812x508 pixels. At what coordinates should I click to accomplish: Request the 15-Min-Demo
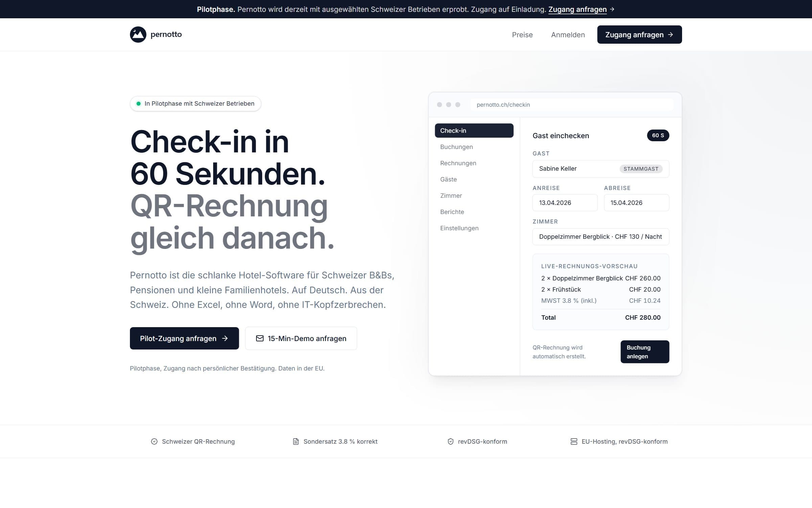pos(301,338)
